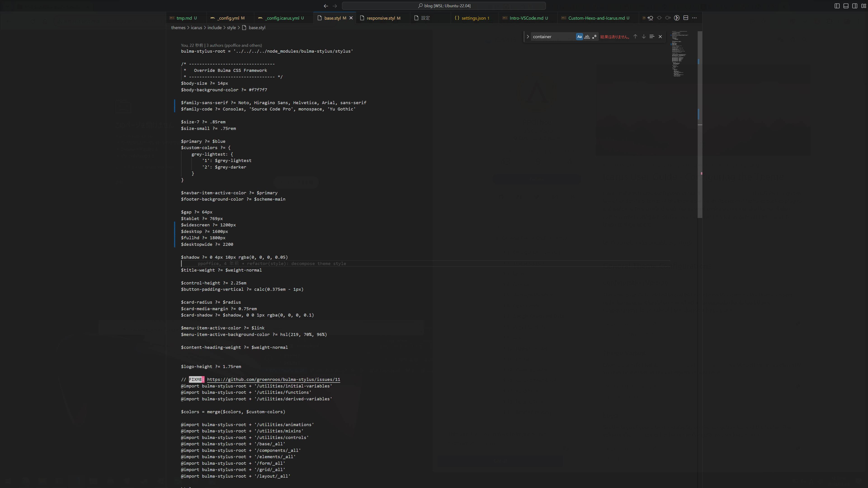The width and height of the screenshot is (868, 488).
Task: Click the blog search box at the top
Action: pos(443,6)
